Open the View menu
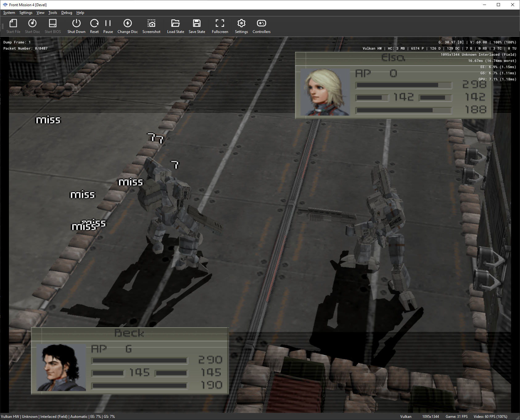This screenshot has height=420, width=520. pos(40,13)
